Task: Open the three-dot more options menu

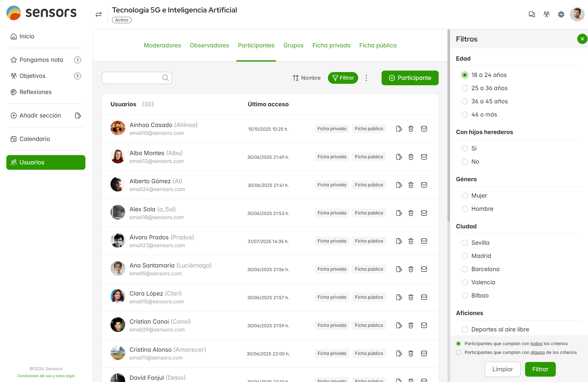Action: pos(366,78)
